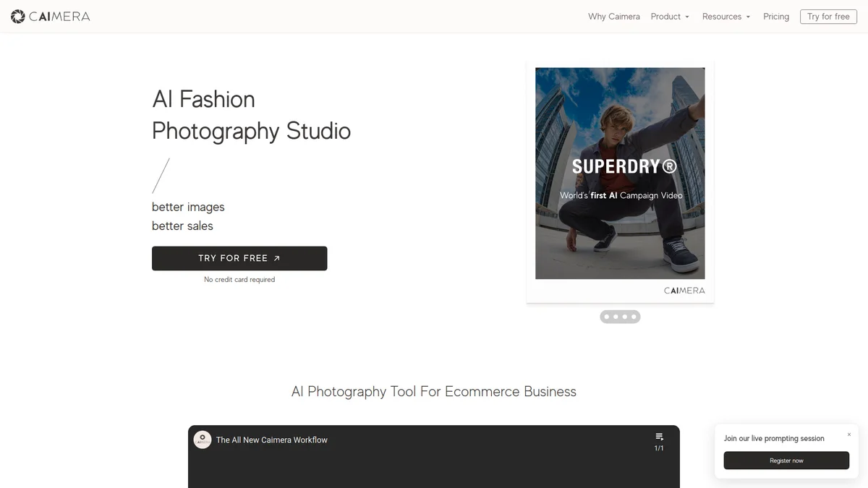Dismiss the live prompting session popup

848,435
